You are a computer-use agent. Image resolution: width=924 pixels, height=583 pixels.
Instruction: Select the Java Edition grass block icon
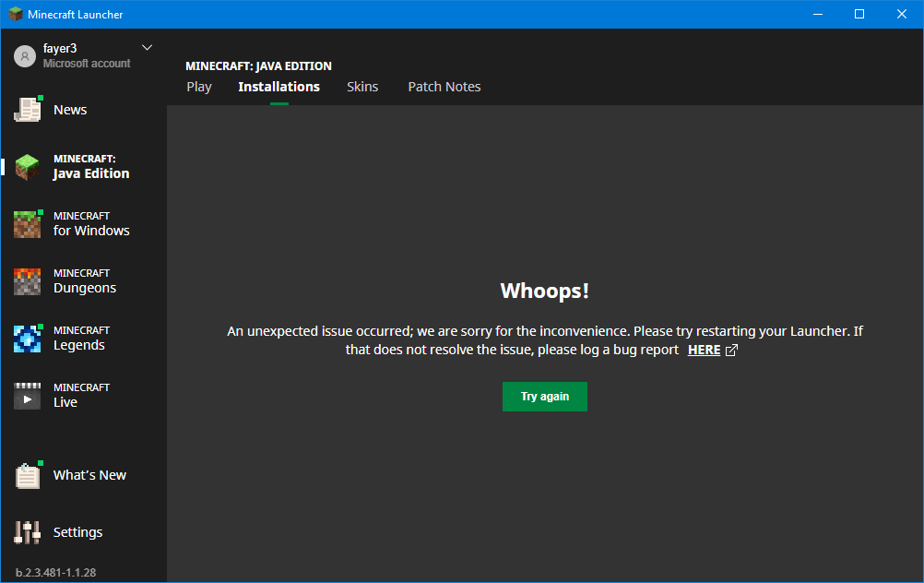27,167
